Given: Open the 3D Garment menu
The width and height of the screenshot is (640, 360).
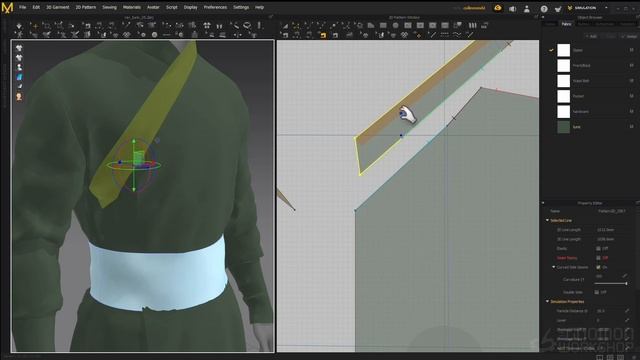Looking at the screenshot, I should [58, 7].
